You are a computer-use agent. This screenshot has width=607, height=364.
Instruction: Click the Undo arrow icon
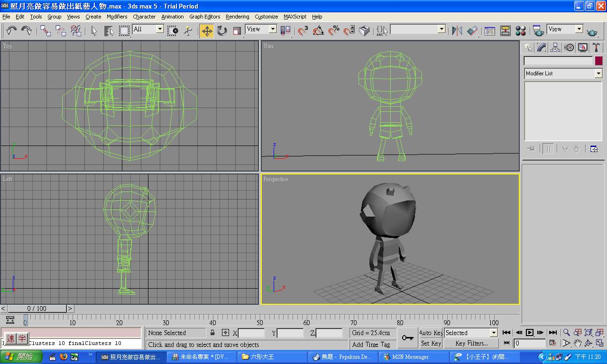pyautogui.click(x=11, y=31)
